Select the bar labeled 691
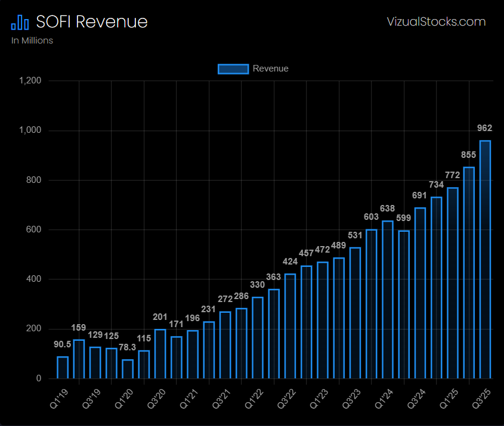 point(420,293)
